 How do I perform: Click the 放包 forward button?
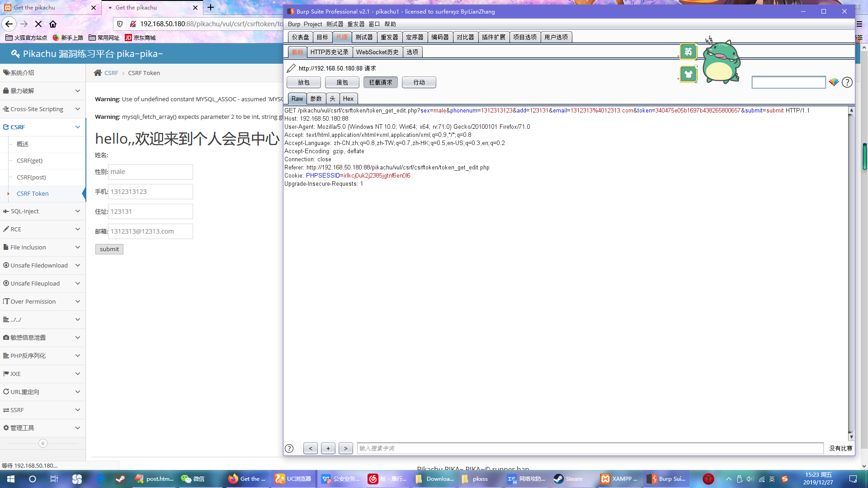tap(303, 82)
